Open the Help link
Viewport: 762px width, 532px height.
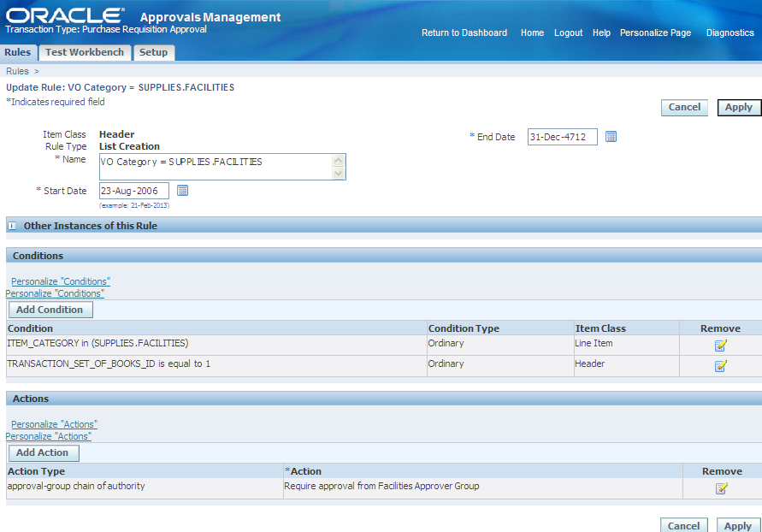[601, 33]
